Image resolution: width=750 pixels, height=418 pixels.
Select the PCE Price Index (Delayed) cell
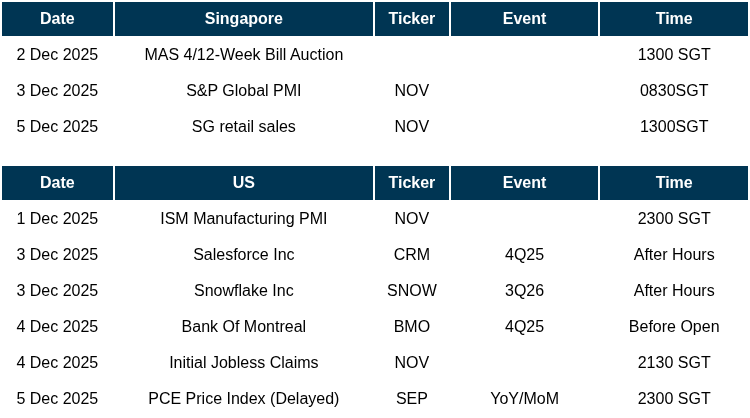pos(243,399)
